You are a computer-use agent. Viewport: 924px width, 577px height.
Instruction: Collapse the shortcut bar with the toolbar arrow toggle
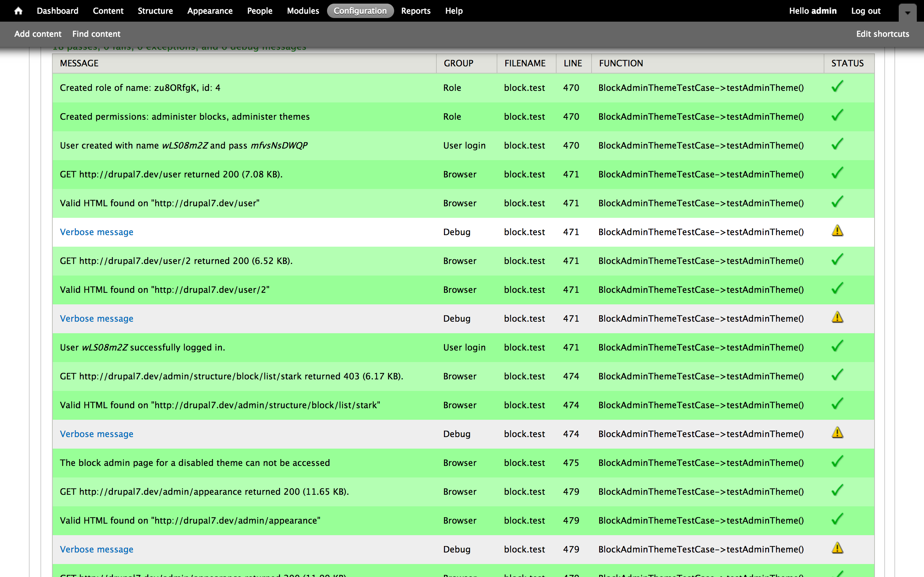(x=908, y=12)
